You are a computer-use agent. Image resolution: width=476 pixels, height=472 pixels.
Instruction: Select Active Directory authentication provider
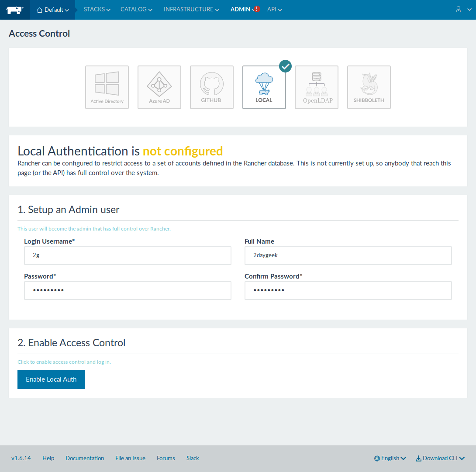point(107,87)
